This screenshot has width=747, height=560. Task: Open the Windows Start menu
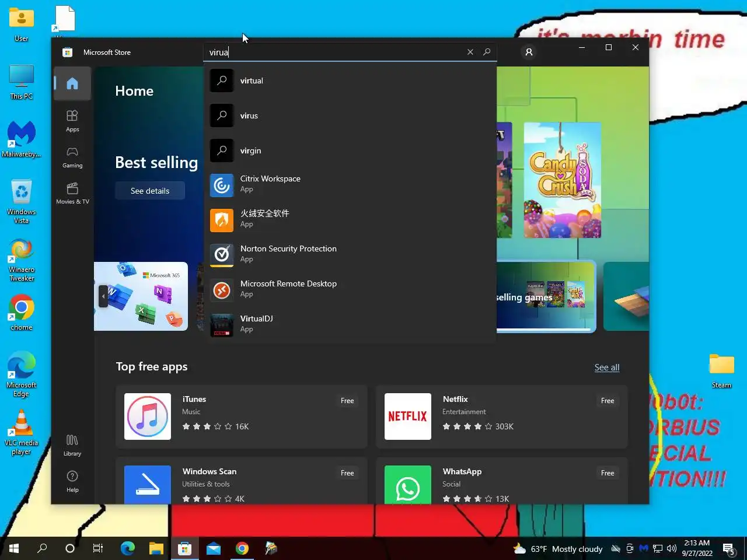click(x=14, y=548)
